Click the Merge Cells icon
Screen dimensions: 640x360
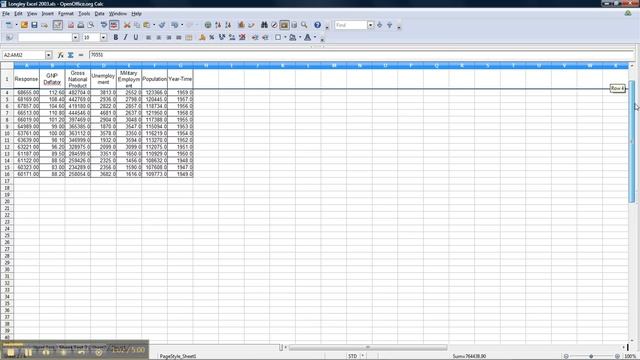(x=189, y=37)
